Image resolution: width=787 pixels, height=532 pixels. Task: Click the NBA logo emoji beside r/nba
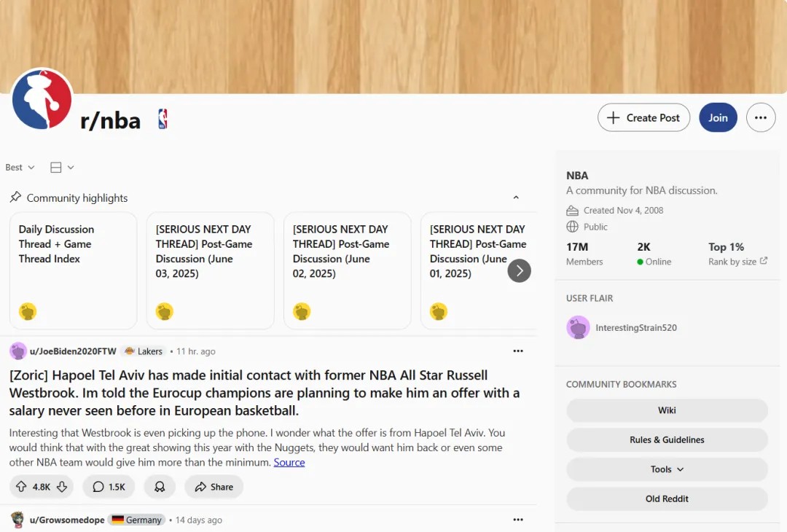point(163,120)
